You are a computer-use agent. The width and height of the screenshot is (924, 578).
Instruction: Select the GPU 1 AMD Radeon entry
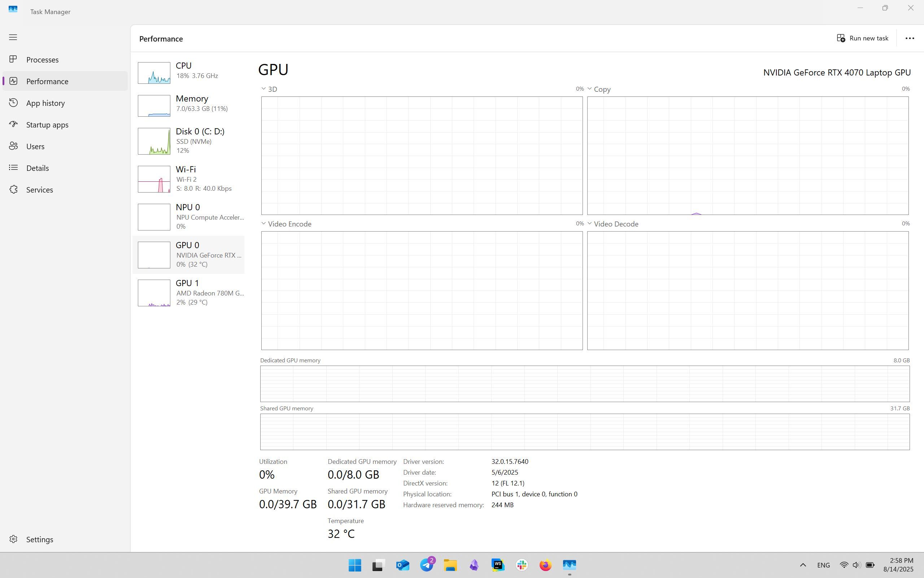click(x=189, y=293)
